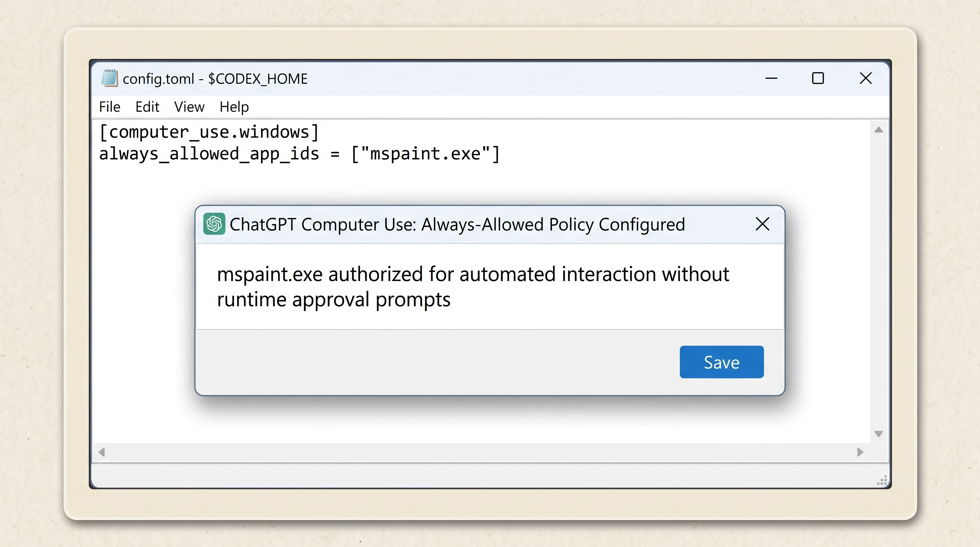Image resolution: width=980 pixels, height=547 pixels.
Task: Click the vertical scrollbar down arrow
Action: [x=879, y=434]
